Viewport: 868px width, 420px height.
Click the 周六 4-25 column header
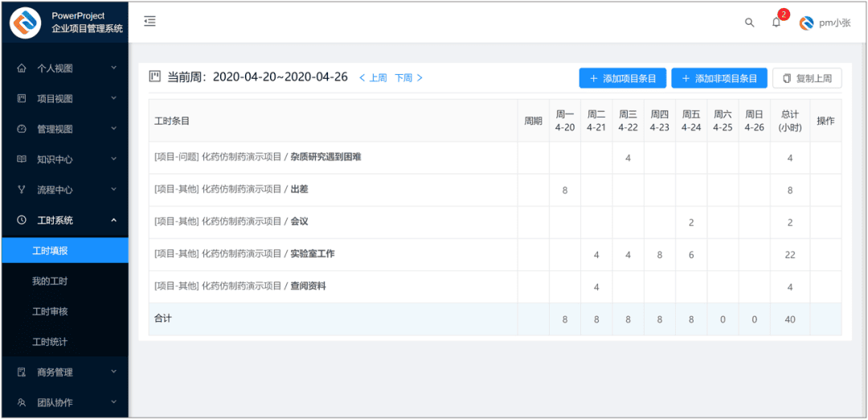(723, 121)
